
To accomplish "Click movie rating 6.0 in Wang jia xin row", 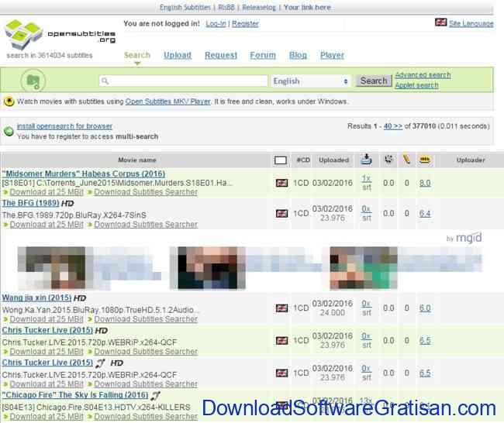I will [x=425, y=308].
